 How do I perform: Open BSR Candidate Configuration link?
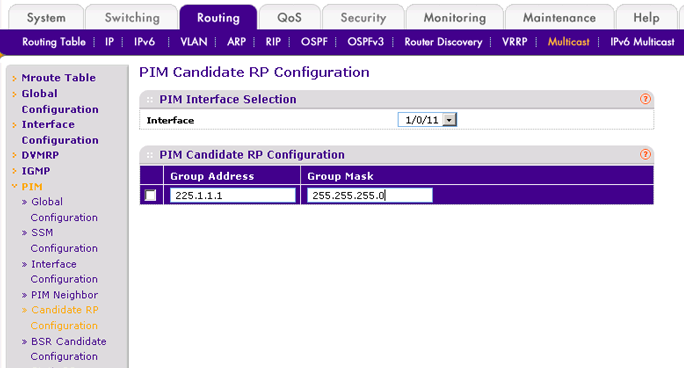68,349
